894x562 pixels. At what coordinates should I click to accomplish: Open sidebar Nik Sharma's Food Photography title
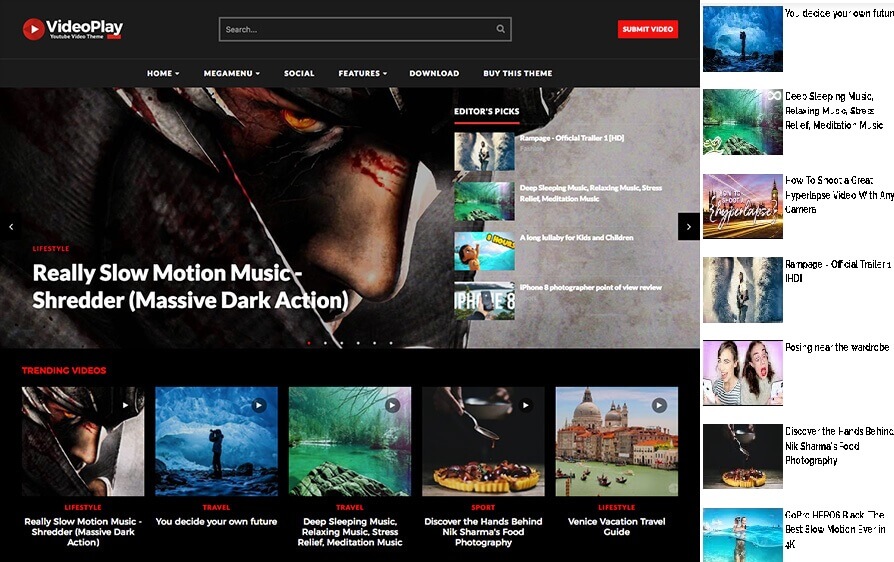(839, 446)
